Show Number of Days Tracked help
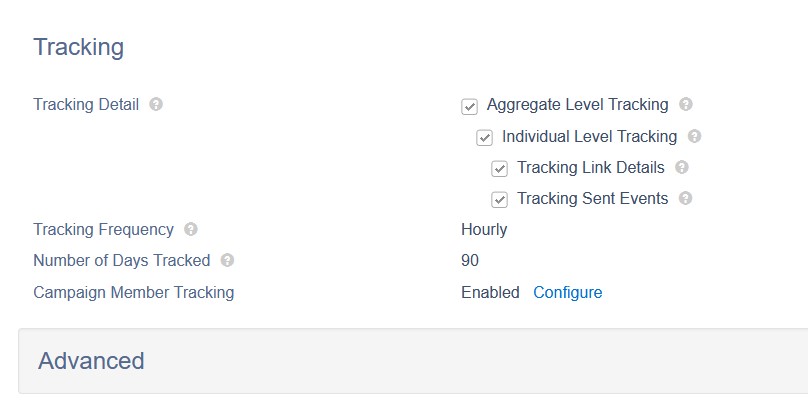Viewport: 808px width, 419px height. point(227,260)
